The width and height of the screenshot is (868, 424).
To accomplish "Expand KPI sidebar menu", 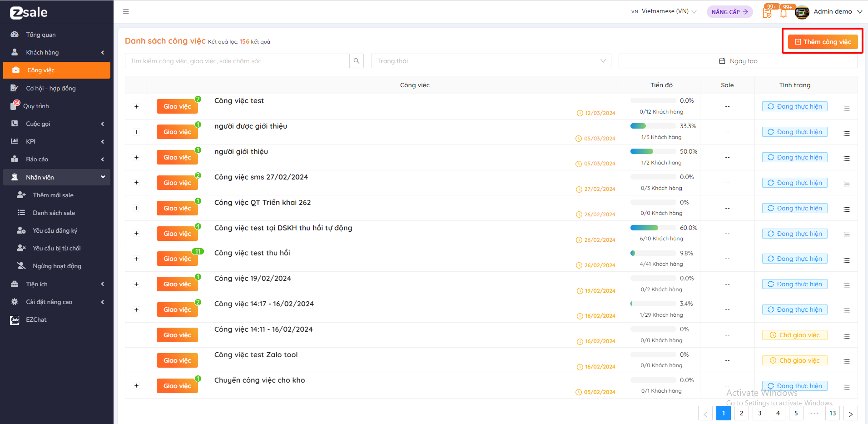I will pyautogui.click(x=57, y=141).
